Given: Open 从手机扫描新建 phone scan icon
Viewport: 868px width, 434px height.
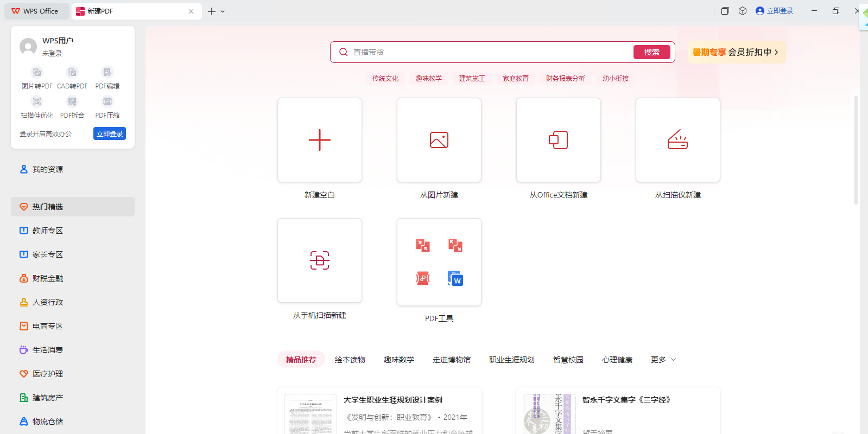Looking at the screenshot, I should pos(320,260).
